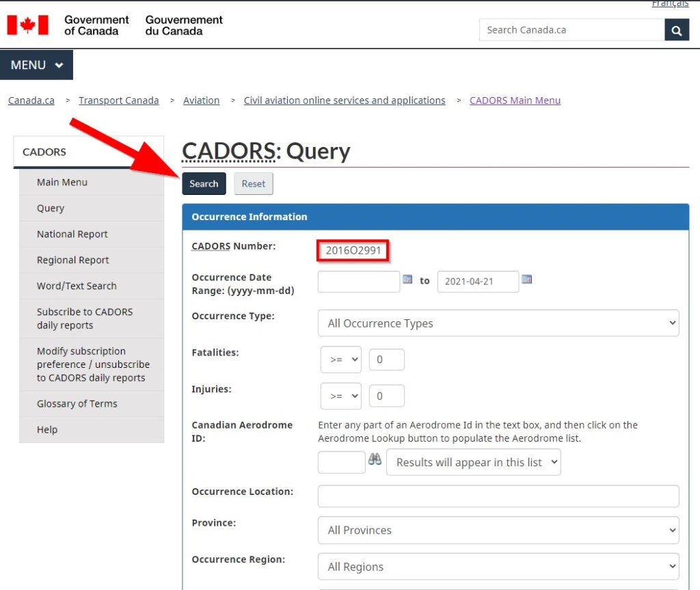The width and height of the screenshot is (700, 590).
Task: Open start date calendar picker icon
Action: [407, 279]
